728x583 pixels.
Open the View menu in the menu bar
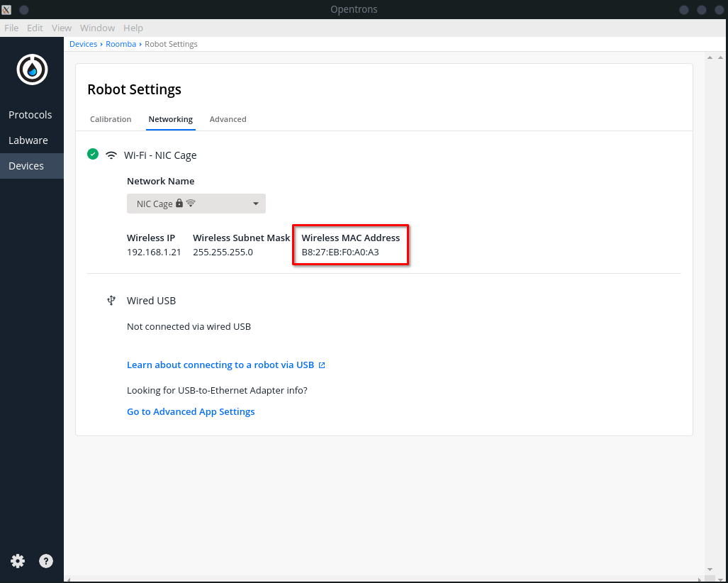pyautogui.click(x=61, y=28)
